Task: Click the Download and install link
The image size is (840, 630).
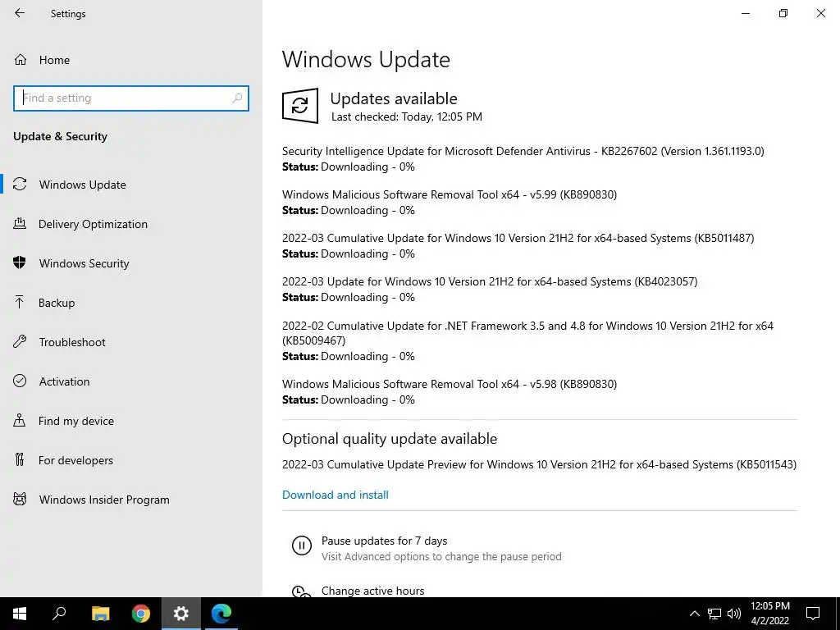Action: pos(336,495)
